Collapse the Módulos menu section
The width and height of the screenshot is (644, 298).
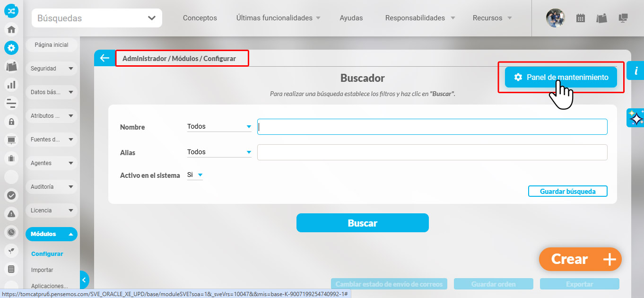coord(51,234)
